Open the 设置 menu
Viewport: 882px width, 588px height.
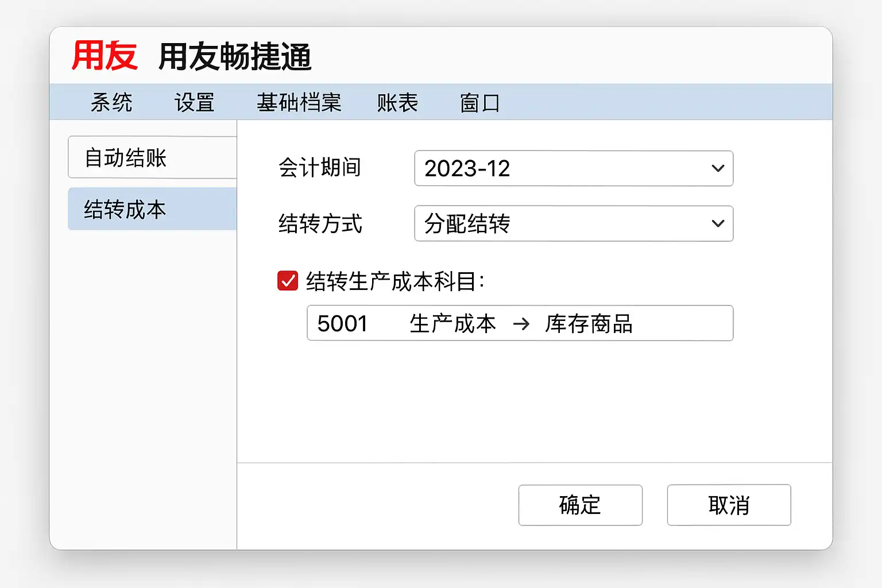pyautogui.click(x=195, y=103)
